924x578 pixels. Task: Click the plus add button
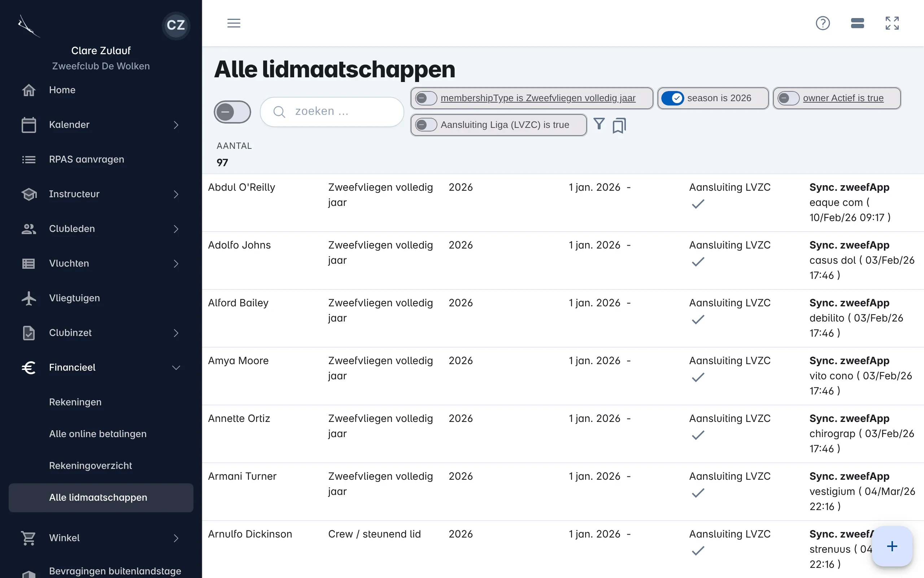coord(892,546)
